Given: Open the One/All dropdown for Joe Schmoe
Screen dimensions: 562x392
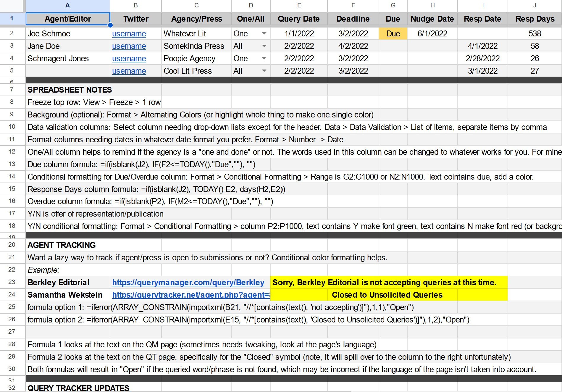Looking at the screenshot, I should coord(264,34).
